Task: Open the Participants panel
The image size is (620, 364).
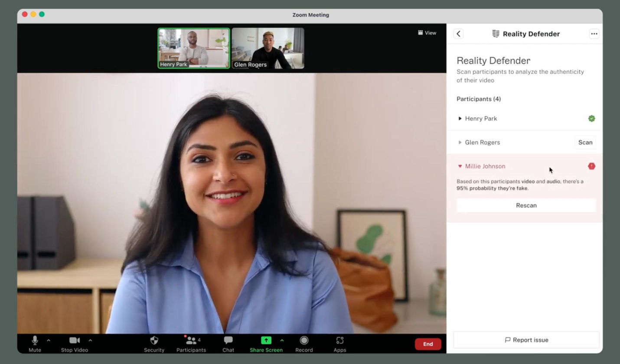Action: coord(191,344)
